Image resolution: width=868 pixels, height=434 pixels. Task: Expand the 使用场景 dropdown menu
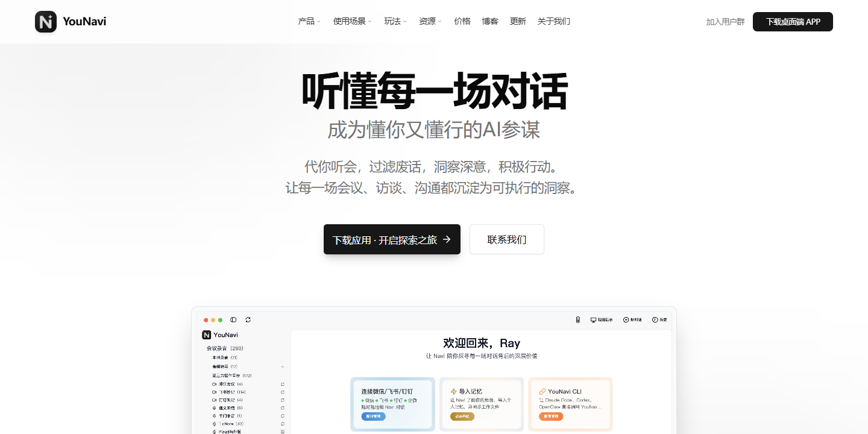click(x=353, y=21)
